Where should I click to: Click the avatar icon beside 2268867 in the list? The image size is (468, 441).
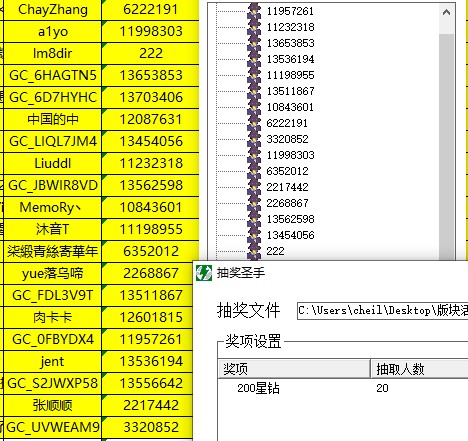254,203
